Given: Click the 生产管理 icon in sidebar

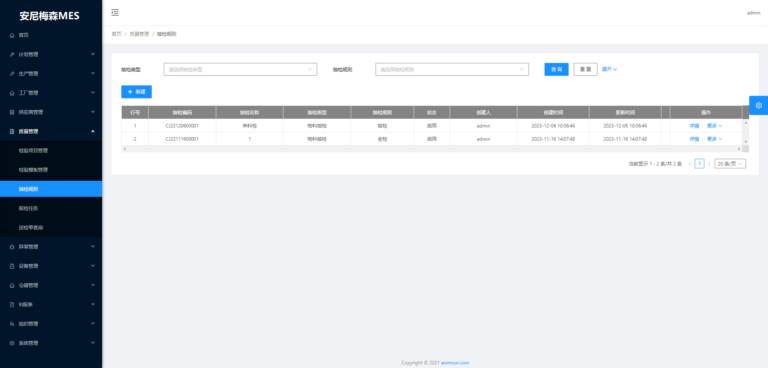Looking at the screenshot, I should (12, 74).
